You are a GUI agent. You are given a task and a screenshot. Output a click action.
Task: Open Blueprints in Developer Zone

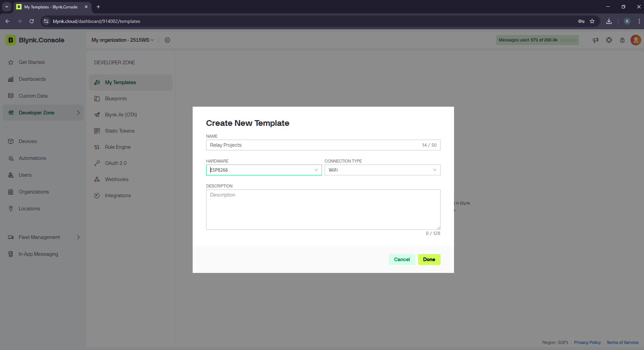[x=116, y=99]
